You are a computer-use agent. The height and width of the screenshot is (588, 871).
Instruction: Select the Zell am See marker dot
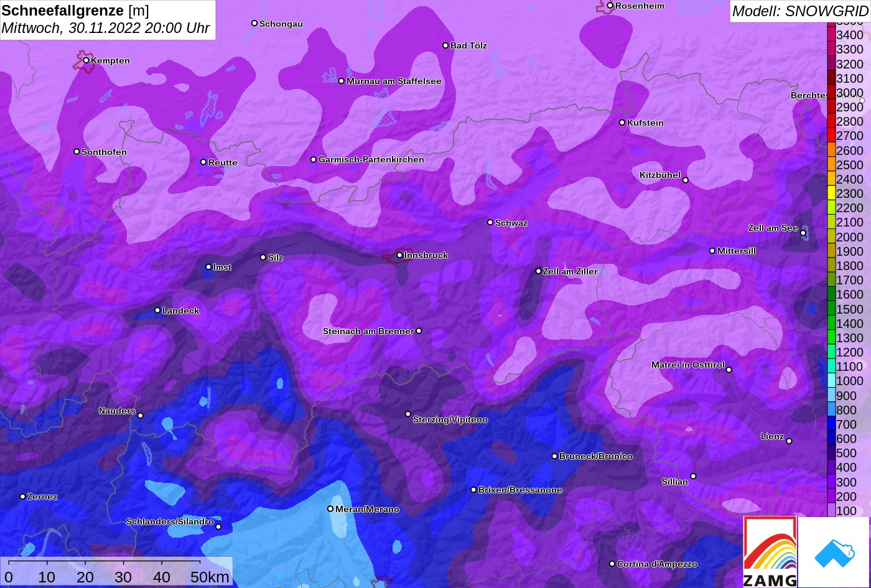[803, 233]
